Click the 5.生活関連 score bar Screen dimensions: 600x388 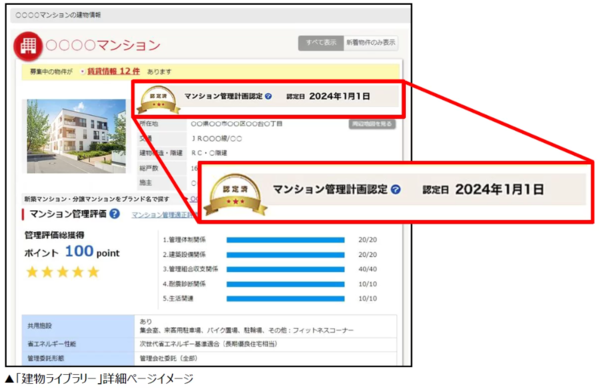pos(285,299)
